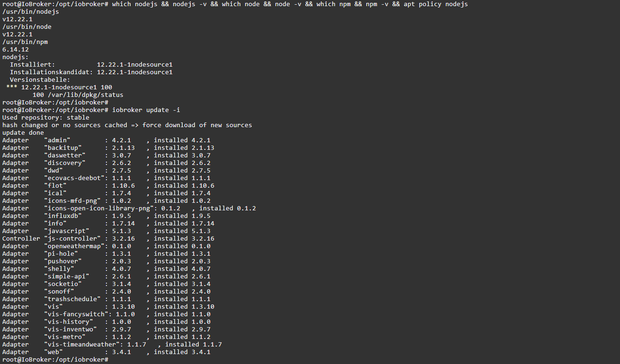620x364 pixels.
Task: Click the "ecovacs-deebot" adapter name
Action: click(74, 178)
